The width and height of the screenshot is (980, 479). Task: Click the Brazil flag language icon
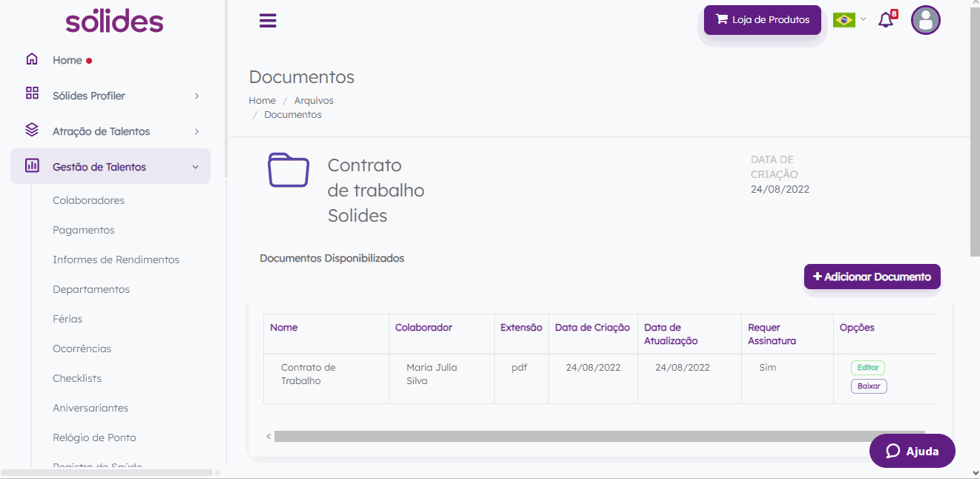[844, 20]
